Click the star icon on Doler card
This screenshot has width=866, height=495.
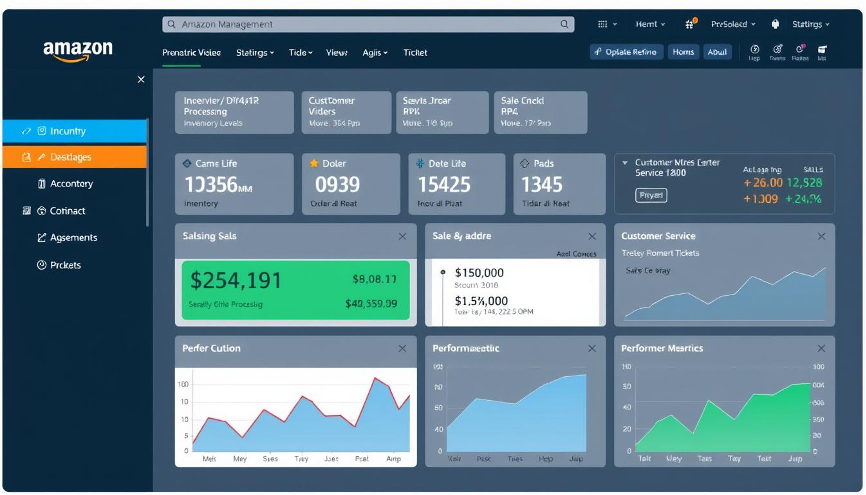(314, 163)
